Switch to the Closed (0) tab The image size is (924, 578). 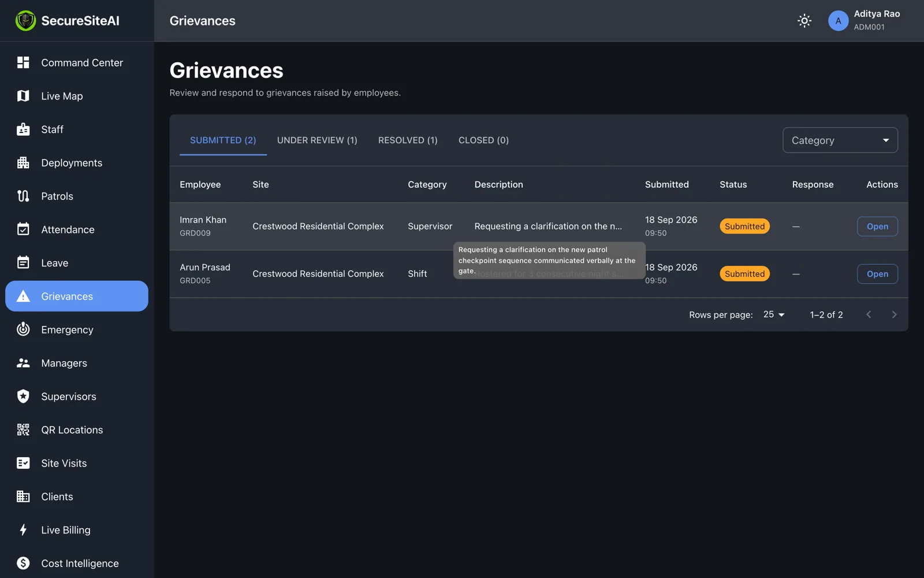tap(483, 140)
